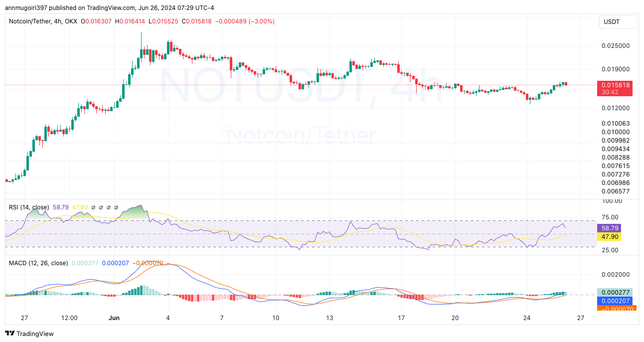Click the 10 date label on time axis
The height and width of the screenshot is (342, 644).
[x=275, y=318]
